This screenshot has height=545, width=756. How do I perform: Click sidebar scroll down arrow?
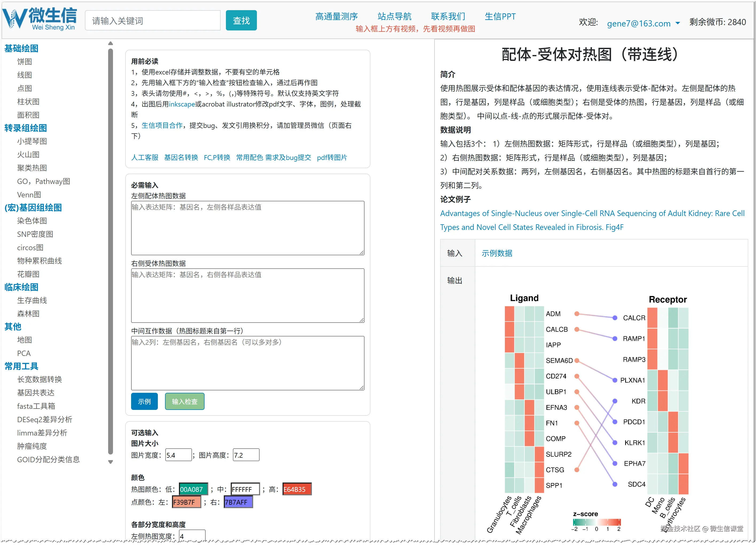pos(111,462)
